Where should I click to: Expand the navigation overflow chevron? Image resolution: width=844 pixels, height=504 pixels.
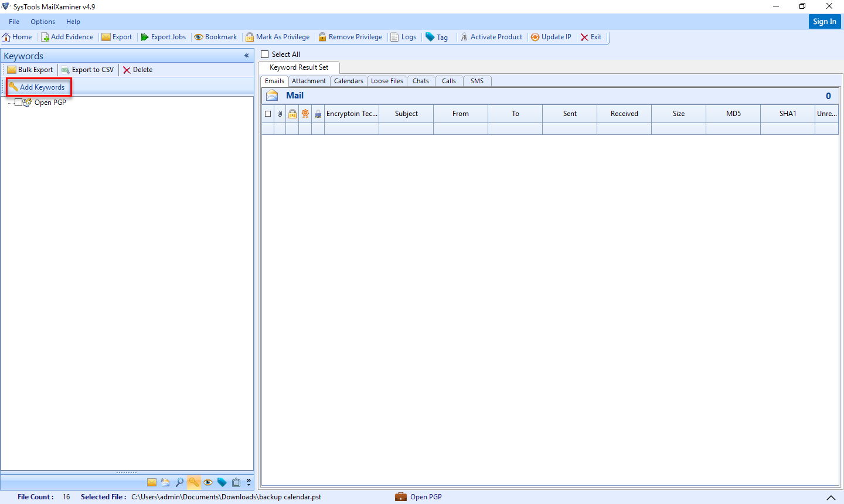249,482
